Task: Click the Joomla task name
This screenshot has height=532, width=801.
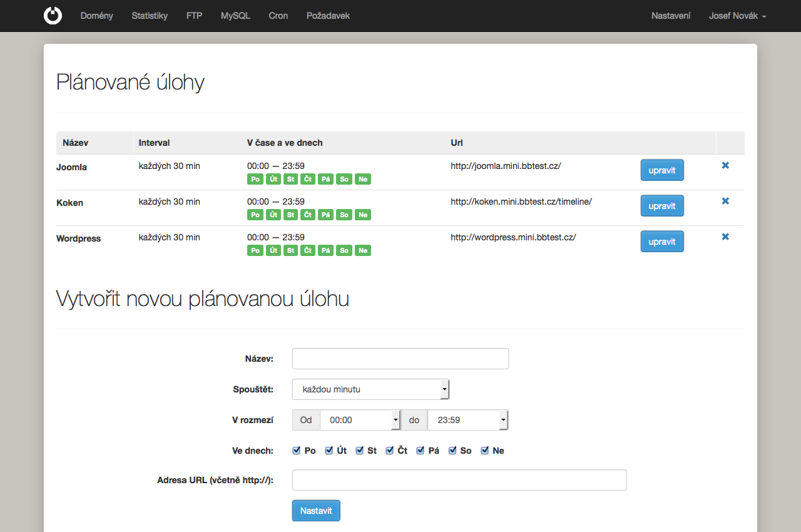Action: coord(71,167)
